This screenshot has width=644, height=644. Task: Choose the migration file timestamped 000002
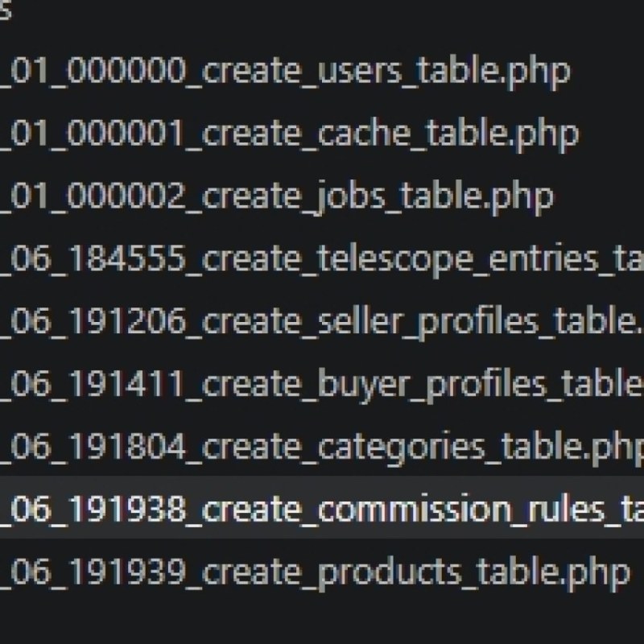(278, 196)
